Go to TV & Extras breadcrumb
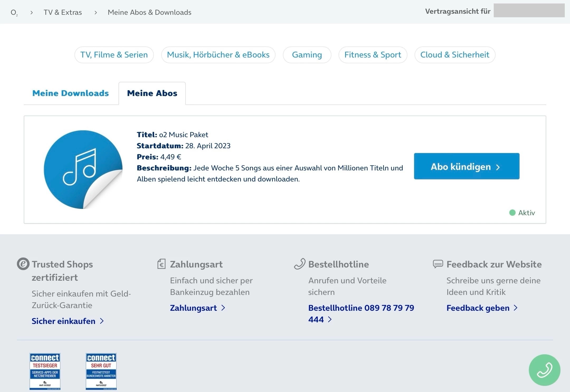The width and height of the screenshot is (570, 392). click(x=63, y=12)
